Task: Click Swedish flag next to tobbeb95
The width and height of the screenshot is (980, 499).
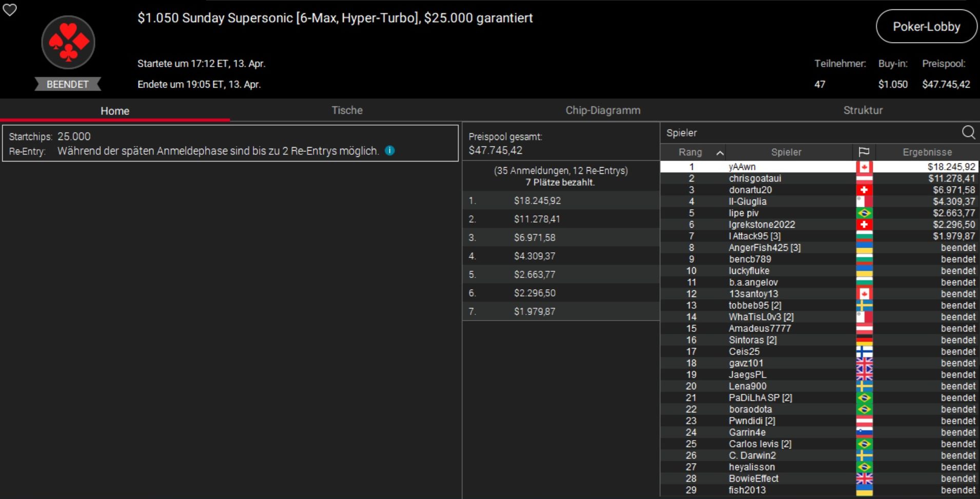Action: pos(864,305)
